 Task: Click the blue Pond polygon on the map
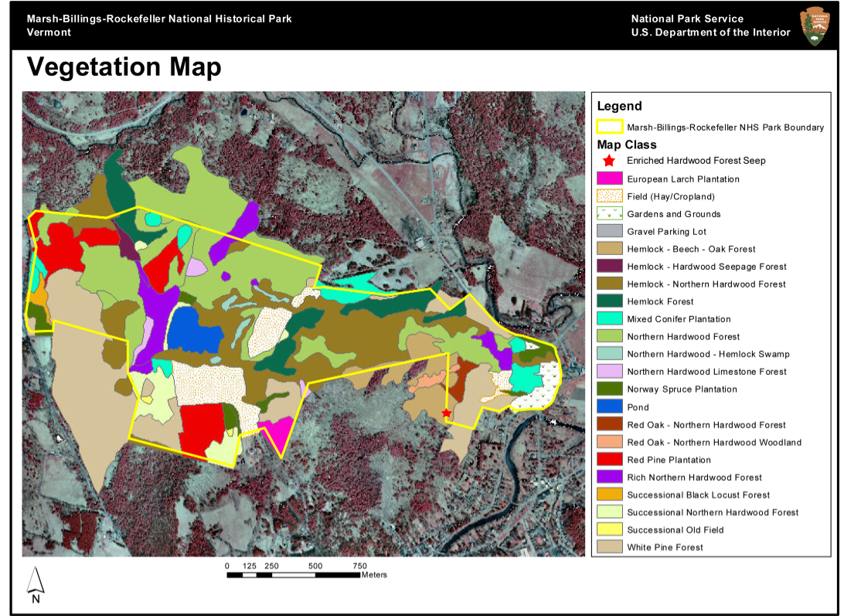(192, 331)
